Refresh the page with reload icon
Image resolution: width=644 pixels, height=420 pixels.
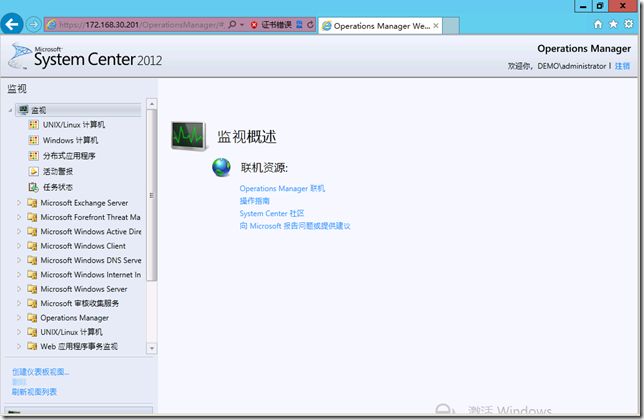pos(310,25)
